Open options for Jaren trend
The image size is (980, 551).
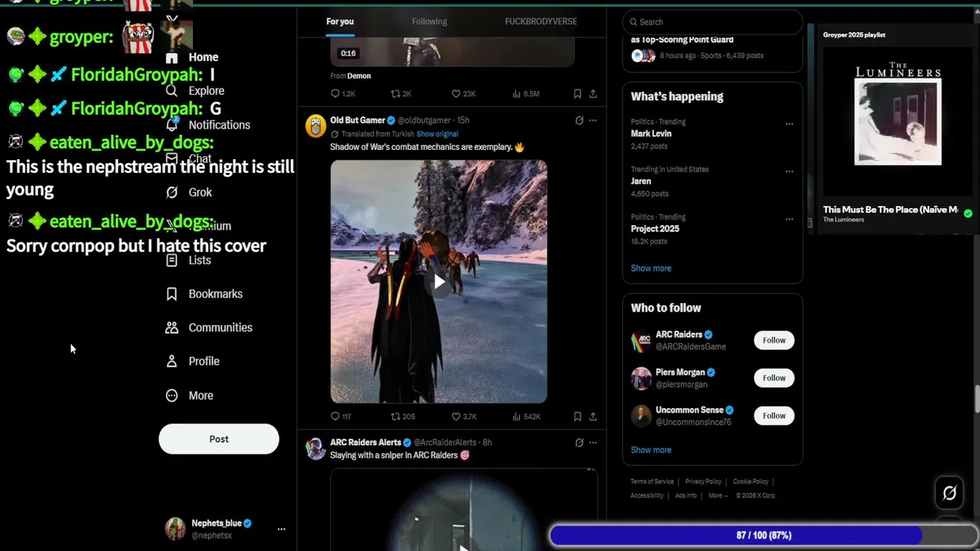point(789,171)
